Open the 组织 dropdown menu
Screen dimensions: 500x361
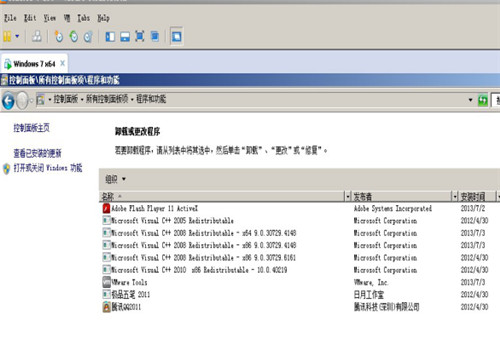click(x=115, y=179)
